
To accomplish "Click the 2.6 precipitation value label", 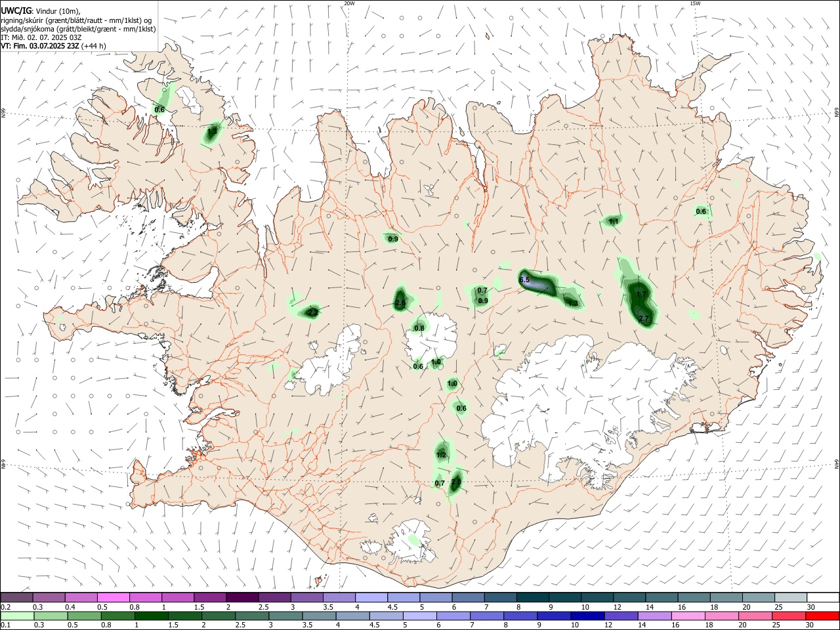I will (400, 303).
